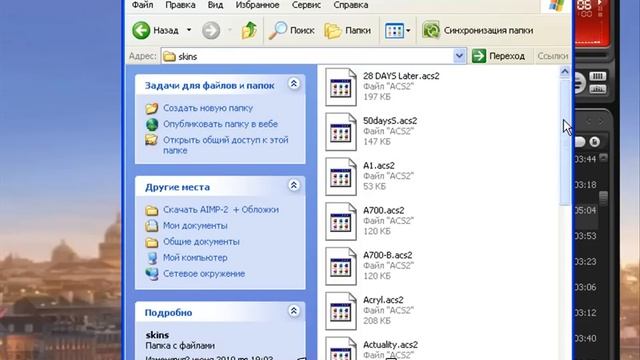Click the greyed Forward arrow button
Viewport: 640px width, 360px height.
211,30
